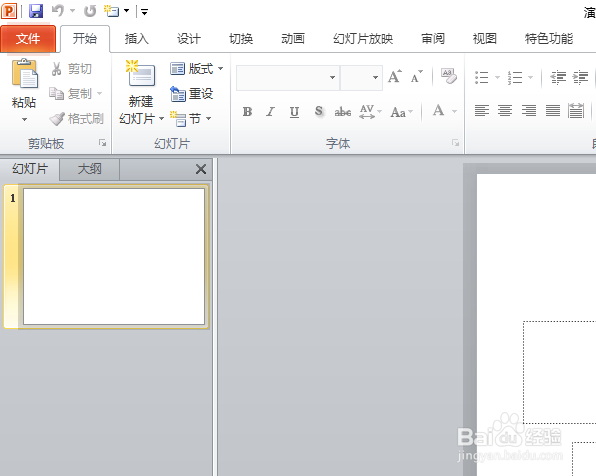The width and height of the screenshot is (596, 476).
Task: Switch to the 动画 ribbon tab
Action: [x=293, y=39]
